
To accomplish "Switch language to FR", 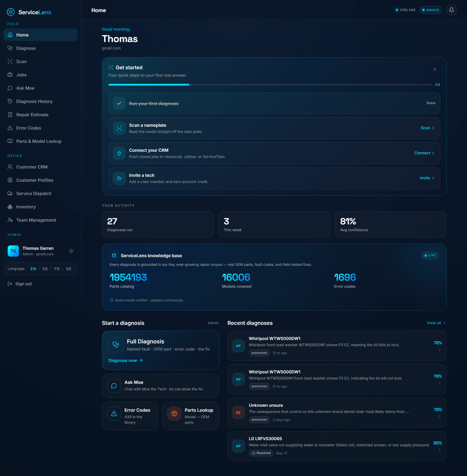I will pos(57,269).
